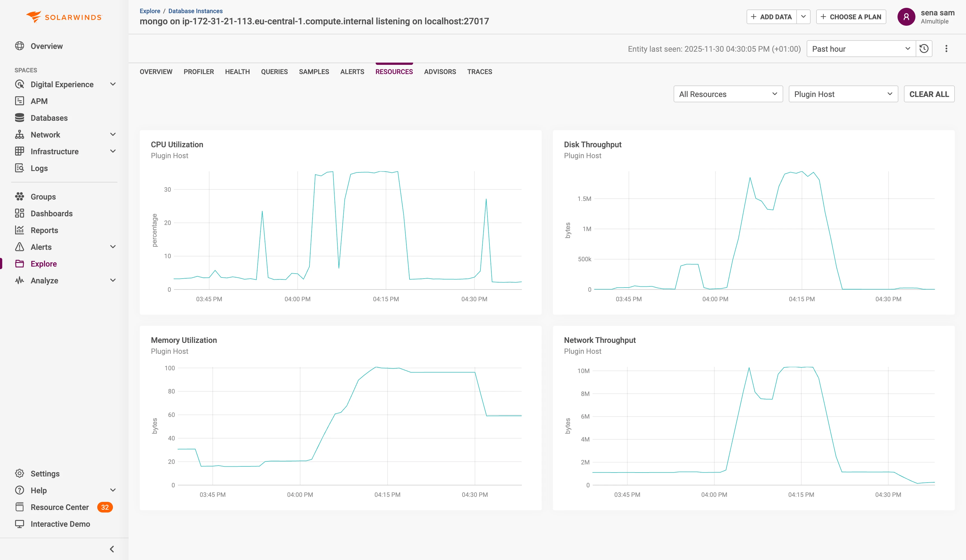
Task: Click the CLEAR ALL button
Action: (929, 94)
